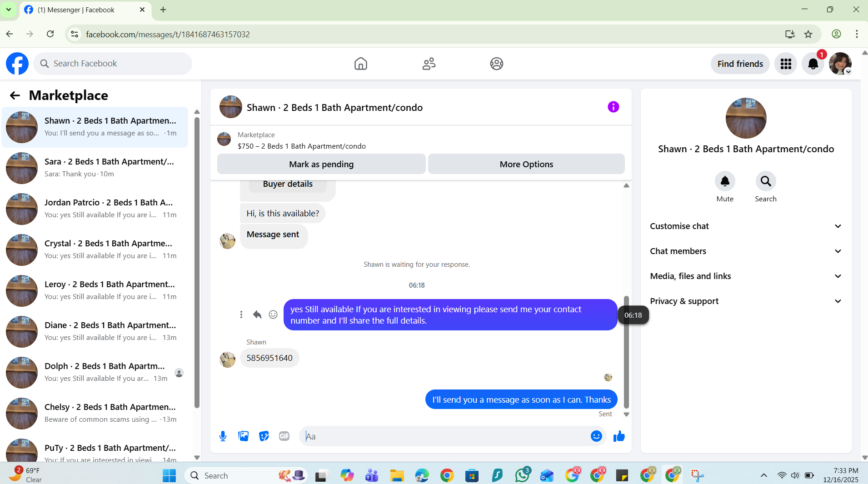This screenshot has height=484, width=868.
Task: Search in conversation with magnifier icon
Action: tap(766, 181)
